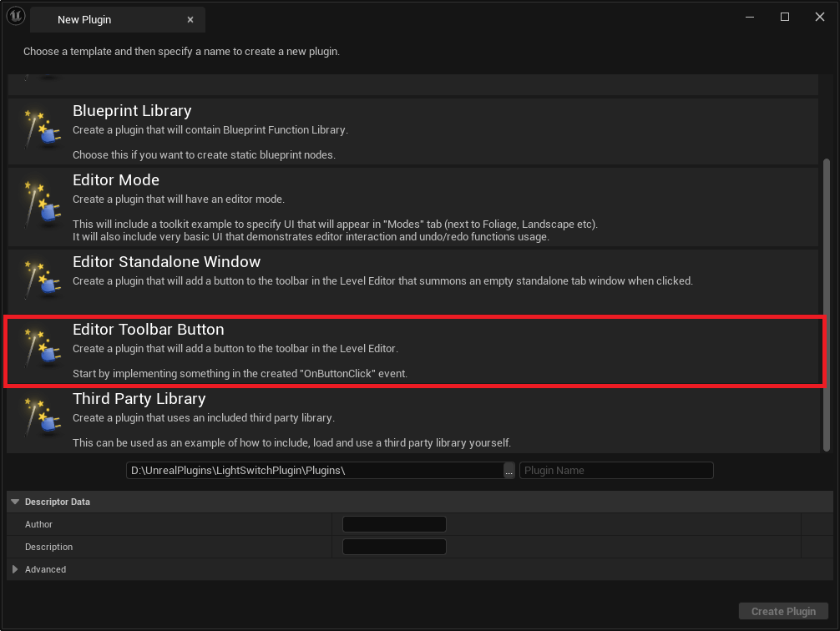Expand the Advanced section

point(15,569)
